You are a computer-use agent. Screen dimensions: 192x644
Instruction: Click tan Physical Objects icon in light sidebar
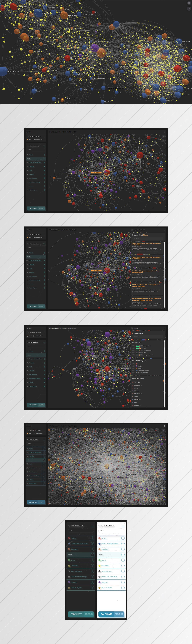(100, 588)
